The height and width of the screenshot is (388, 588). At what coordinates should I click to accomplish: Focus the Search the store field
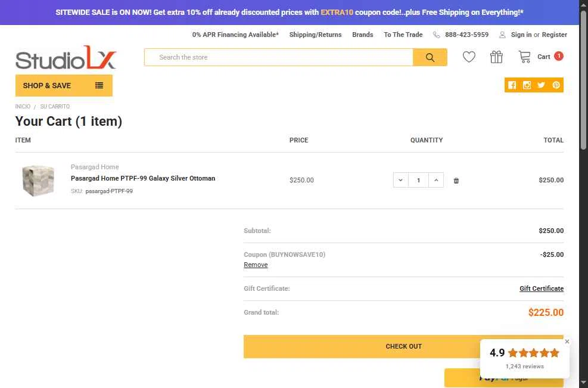[279, 57]
